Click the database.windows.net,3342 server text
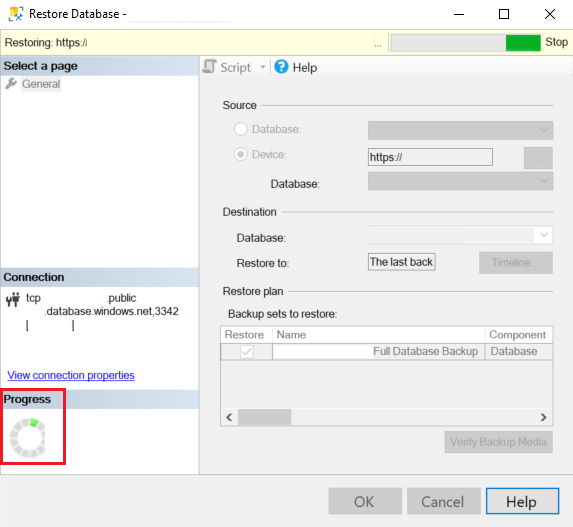Viewport: 573px width, 527px height. point(112,311)
